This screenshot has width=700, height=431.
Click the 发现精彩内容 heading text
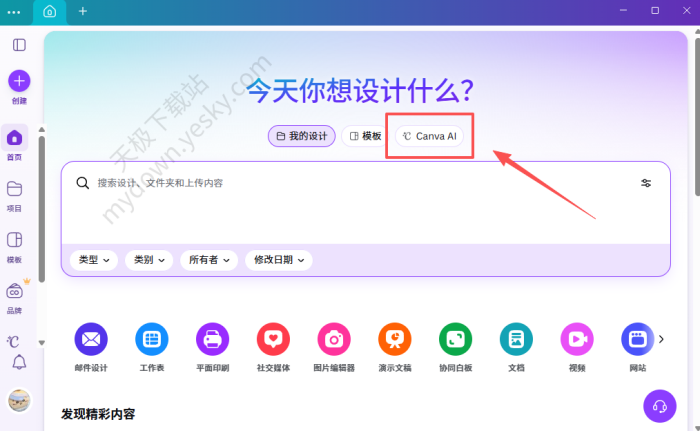[x=98, y=414]
